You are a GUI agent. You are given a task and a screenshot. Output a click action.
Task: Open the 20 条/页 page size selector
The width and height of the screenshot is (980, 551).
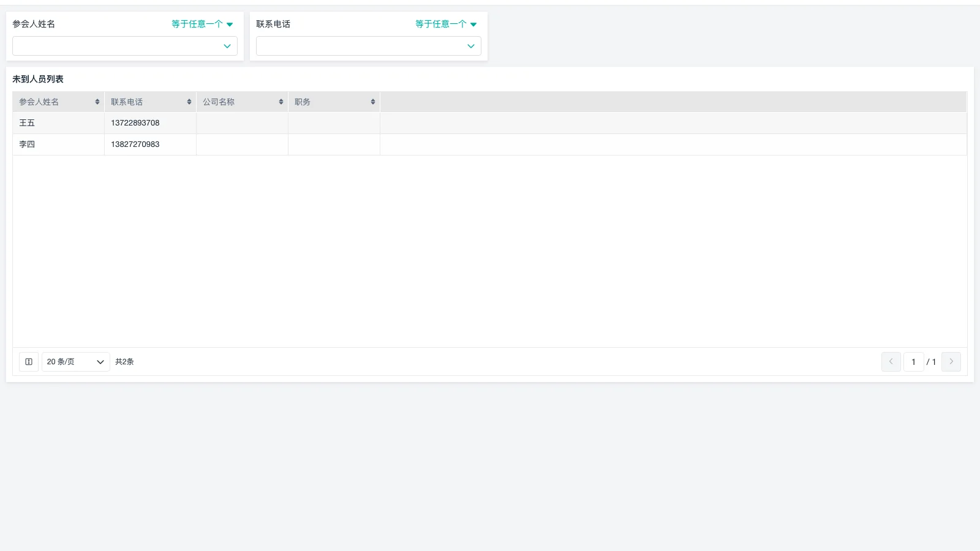click(x=75, y=362)
